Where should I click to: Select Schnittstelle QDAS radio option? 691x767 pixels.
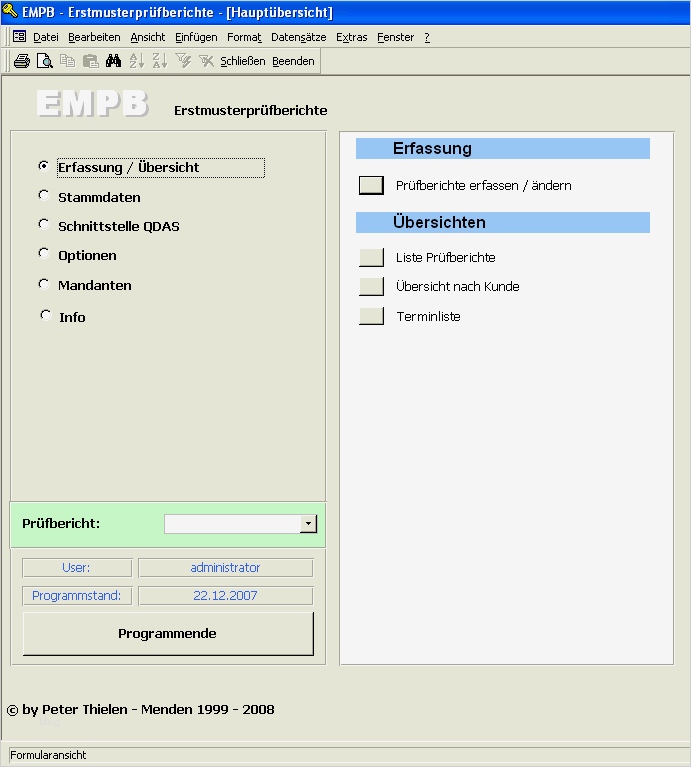pyautogui.click(x=44, y=225)
